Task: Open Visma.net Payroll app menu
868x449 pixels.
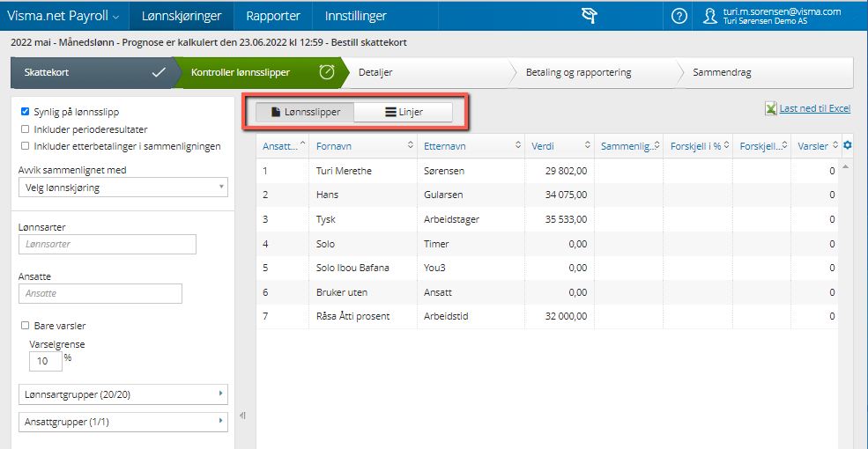Action: pos(63,16)
